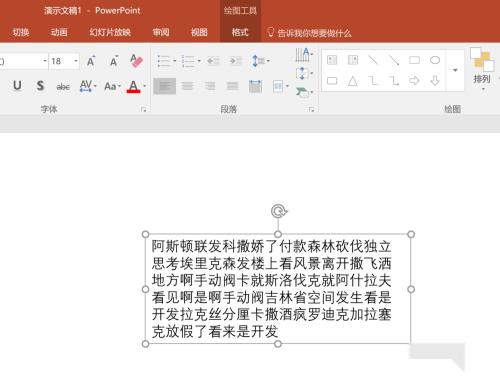The image size is (500, 381).
Task: Decrease font size with smaller A
Action: pyautogui.click(x=114, y=61)
